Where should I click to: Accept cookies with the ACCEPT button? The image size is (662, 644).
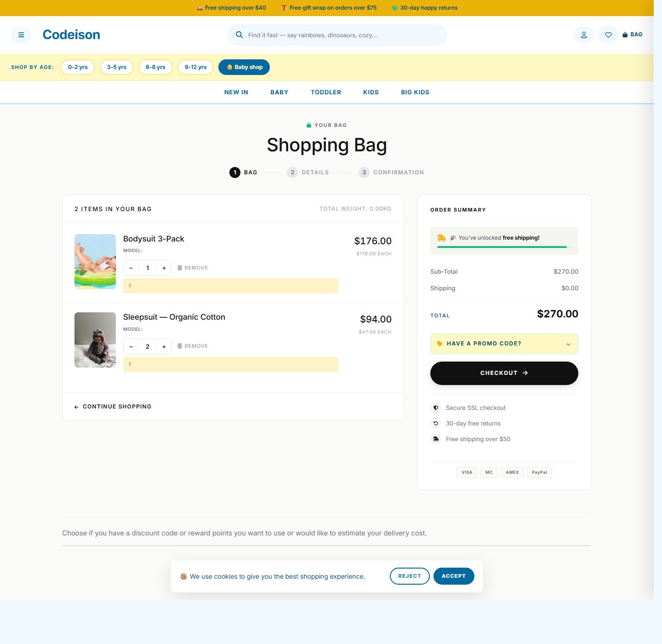coord(454,576)
